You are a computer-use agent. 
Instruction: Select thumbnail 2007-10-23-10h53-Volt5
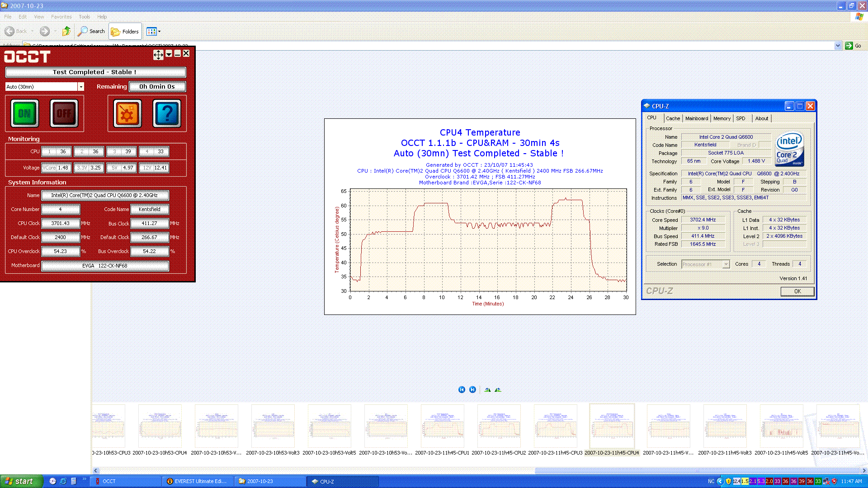(329, 429)
